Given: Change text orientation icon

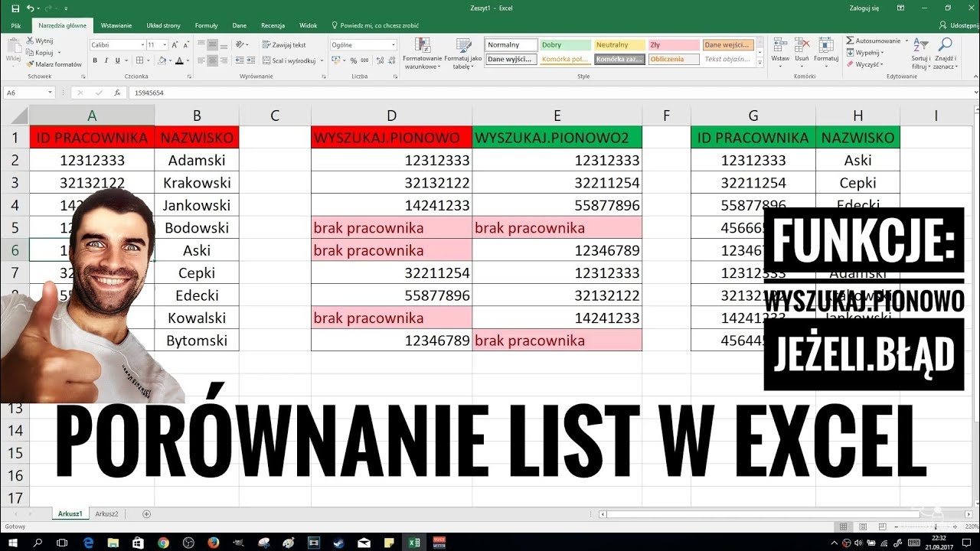Looking at the screenshot, I should tap(240, 45).
